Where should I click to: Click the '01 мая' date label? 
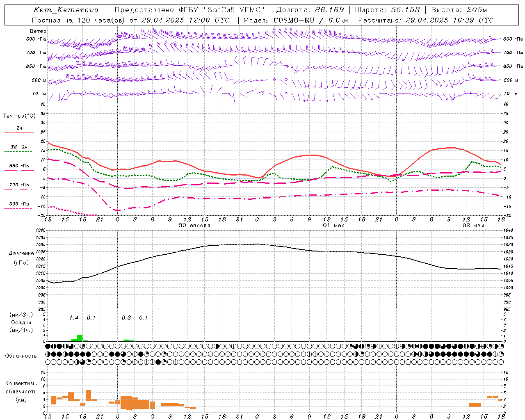point(333,226)
